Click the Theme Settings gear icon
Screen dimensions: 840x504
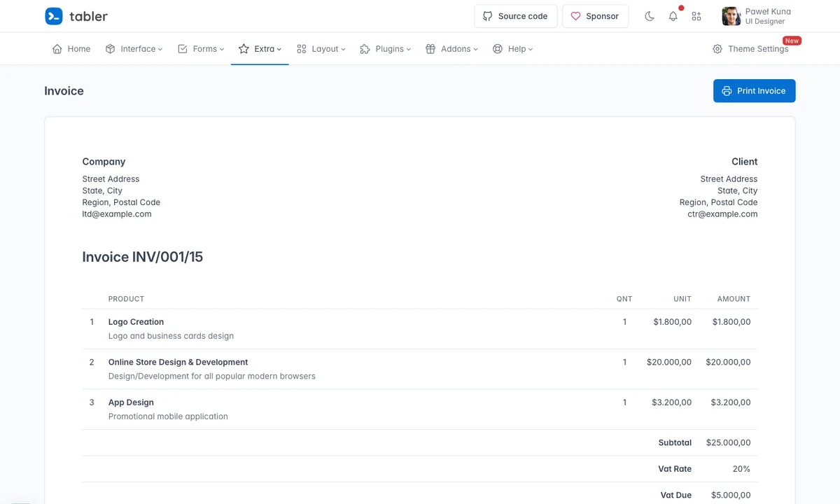coord(717,49)
